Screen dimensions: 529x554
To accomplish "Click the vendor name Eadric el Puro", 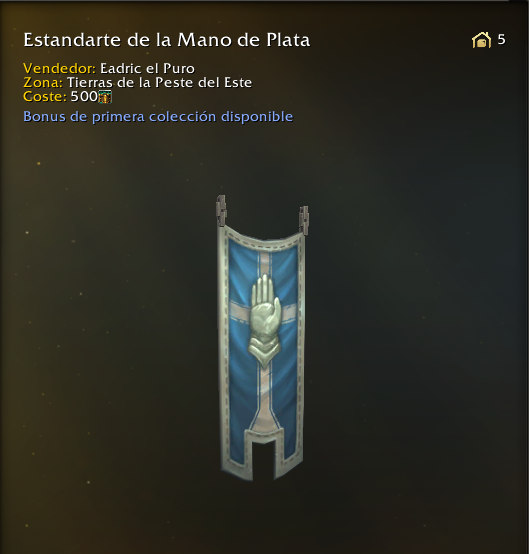I will click(147, 68).
